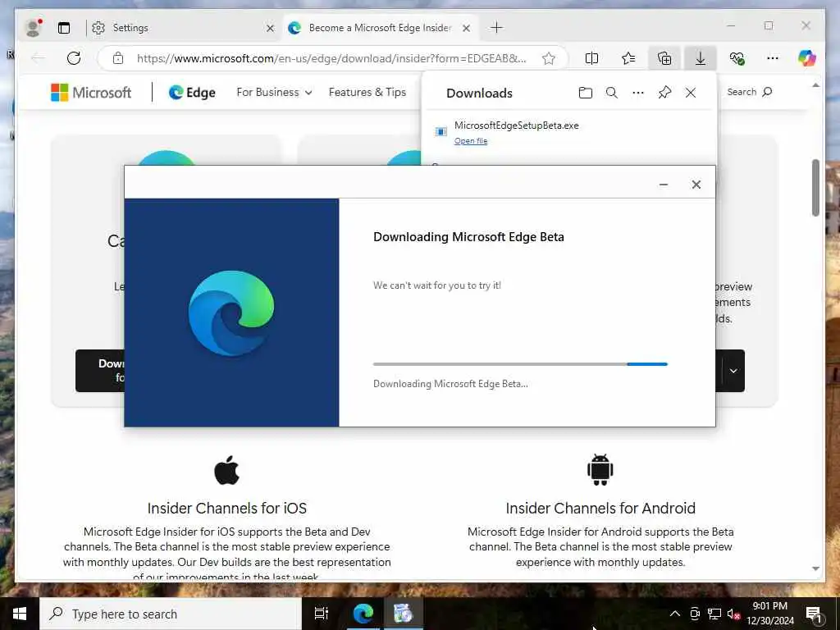Click the page vertical scrollbar thumb
Viewport: 840px width, 630px height.
click(815, 188)
